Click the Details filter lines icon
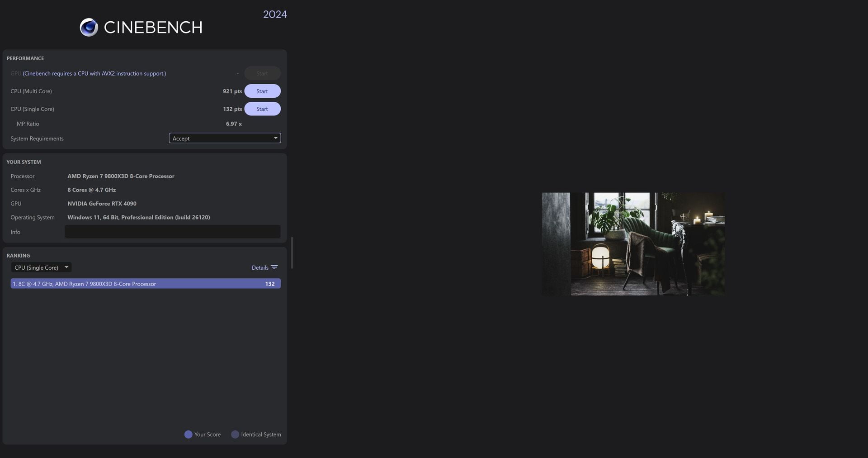The image size is (868, 458). pos(274,267)
